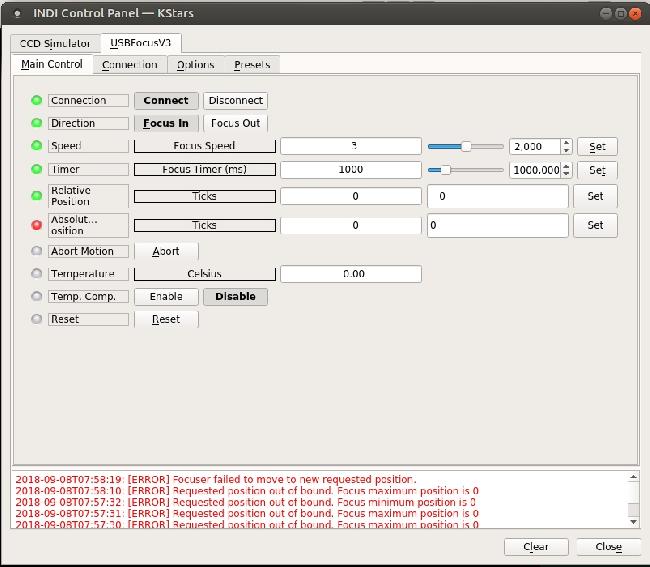Click the Focus Timer (ms) name label
The image size is (650, 567).
(x=205, y=170)
